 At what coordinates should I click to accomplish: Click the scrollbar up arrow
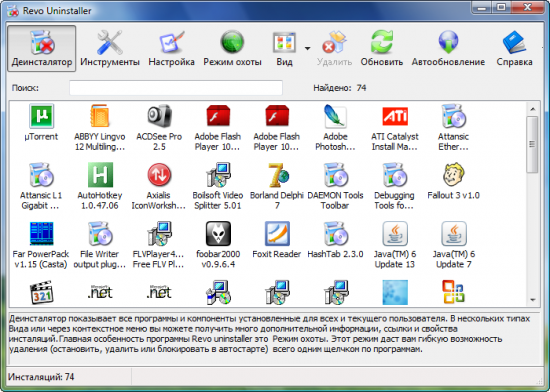(532, 109)
